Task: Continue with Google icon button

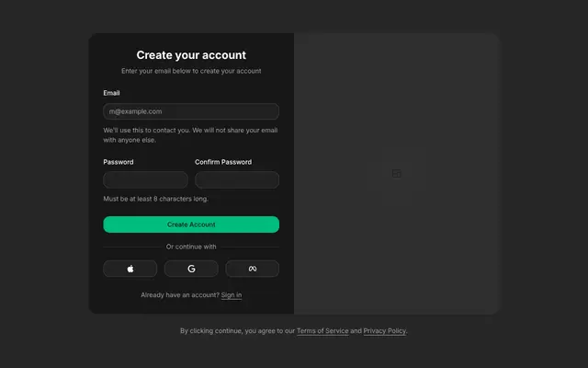Action: coord(191,269)
